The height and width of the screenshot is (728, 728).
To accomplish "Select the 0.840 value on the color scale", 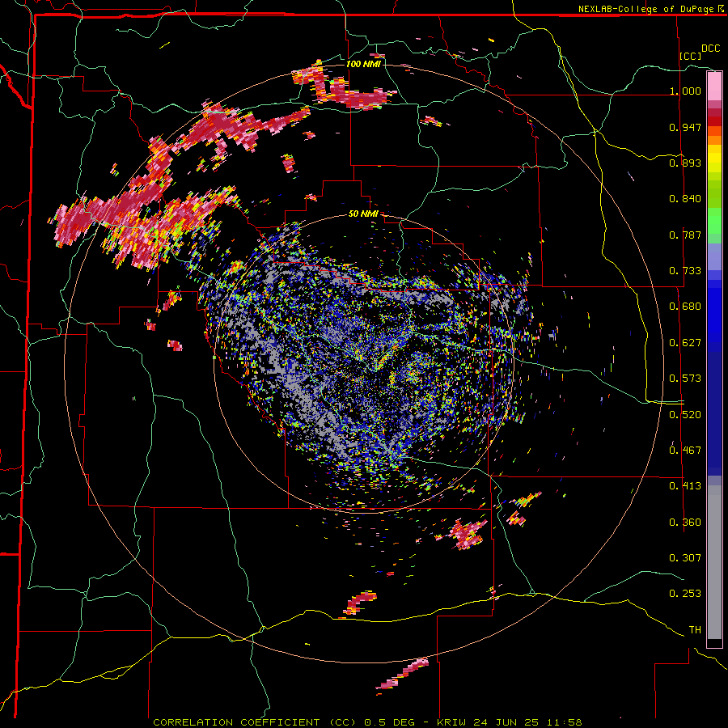I will point(685,199).
